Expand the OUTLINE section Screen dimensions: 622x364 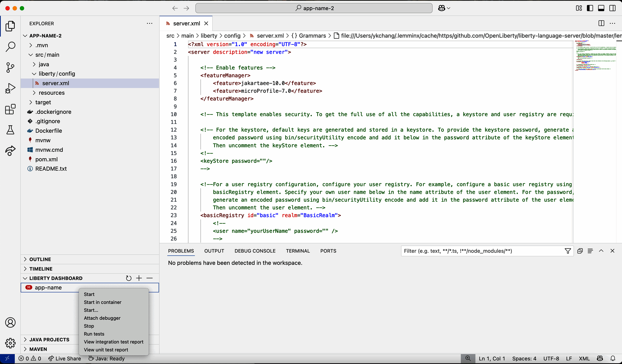click(x=40, y=259)
